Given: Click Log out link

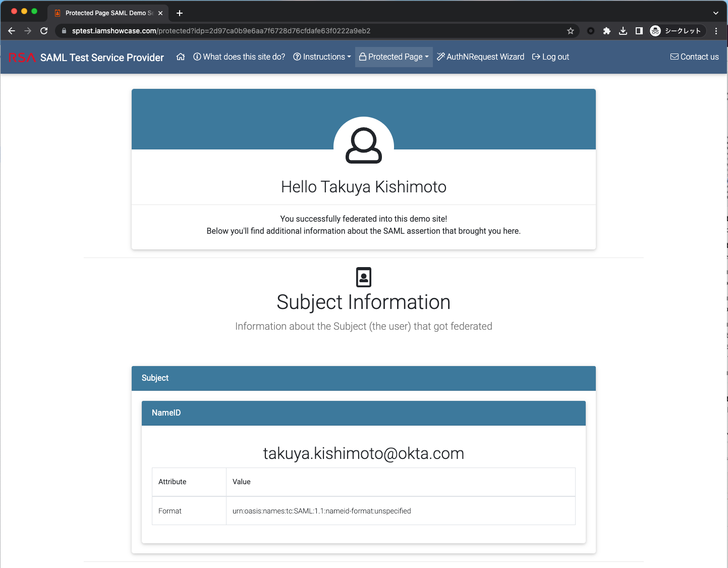Looking at the screenshot, I should [550, 57].
